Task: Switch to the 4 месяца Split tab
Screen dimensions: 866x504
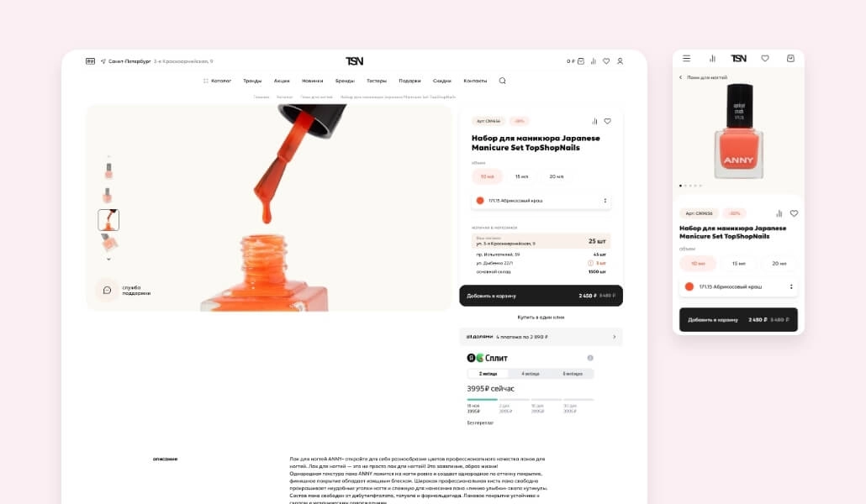Action: pos(531,374)
